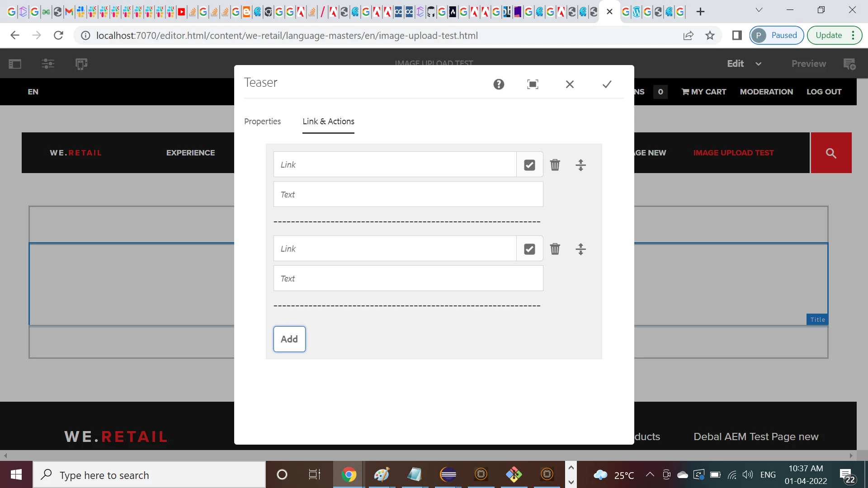The height and width of the screenshot is (488, 868).
Task: Open Teaser dialog help icon
Action: [x=499, y=84]
